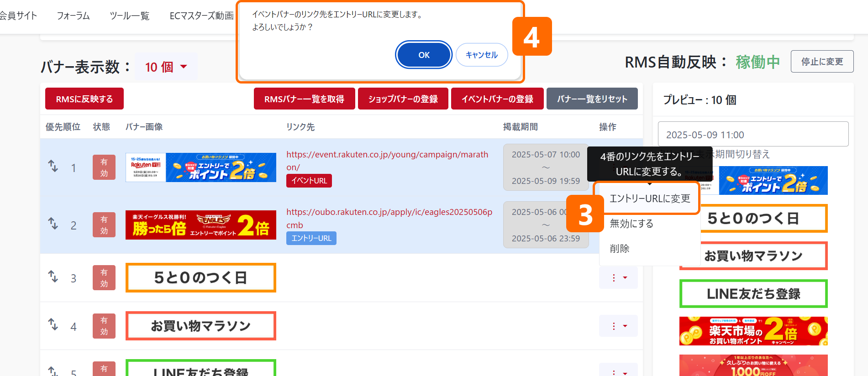Click the 稼働中 status text
868x376 pixels.
click(x=758, y=62)
